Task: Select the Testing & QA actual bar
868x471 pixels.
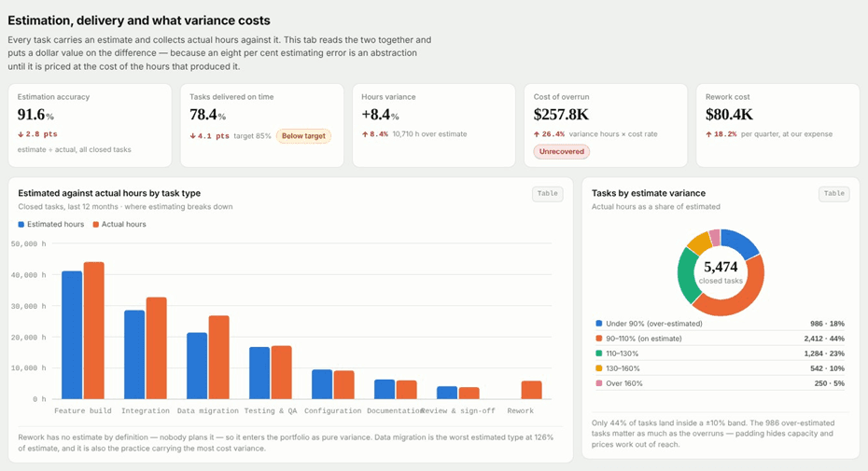Action: (x=282, y=372)
